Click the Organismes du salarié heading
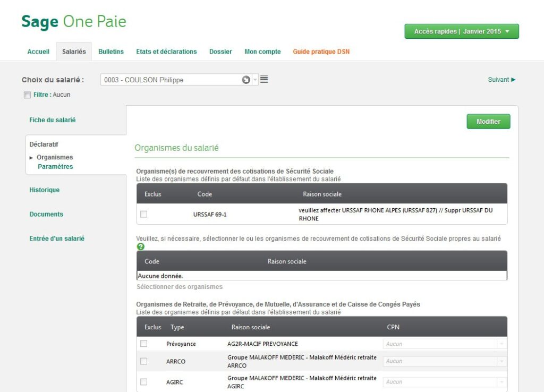 tap(176, 148)
